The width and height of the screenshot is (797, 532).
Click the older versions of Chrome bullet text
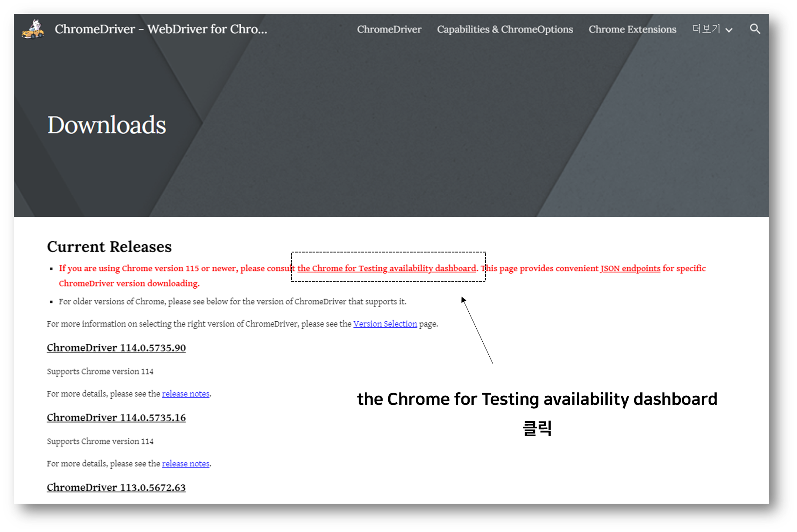(232, 302)
